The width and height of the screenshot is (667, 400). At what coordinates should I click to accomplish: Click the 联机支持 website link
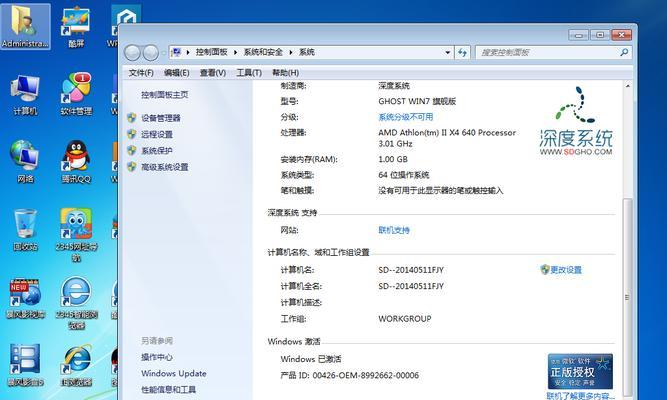tap(394, 230)
